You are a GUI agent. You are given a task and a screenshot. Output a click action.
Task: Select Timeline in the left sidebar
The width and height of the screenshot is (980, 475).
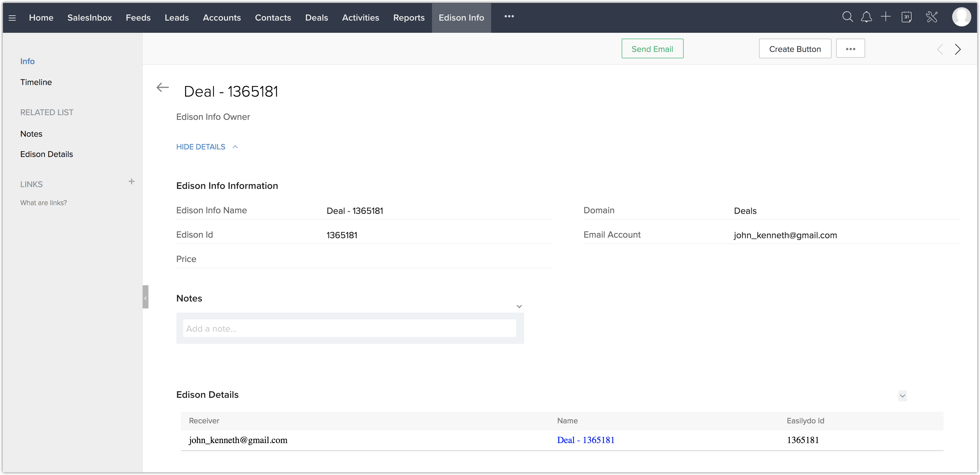[x=36, y=82]
